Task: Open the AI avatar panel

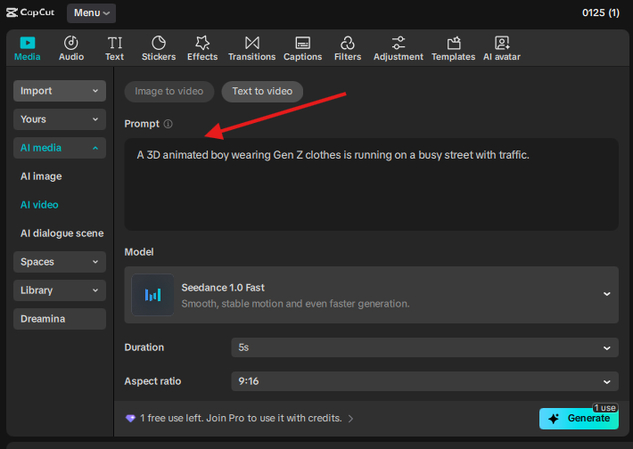Action: point(502,48)
